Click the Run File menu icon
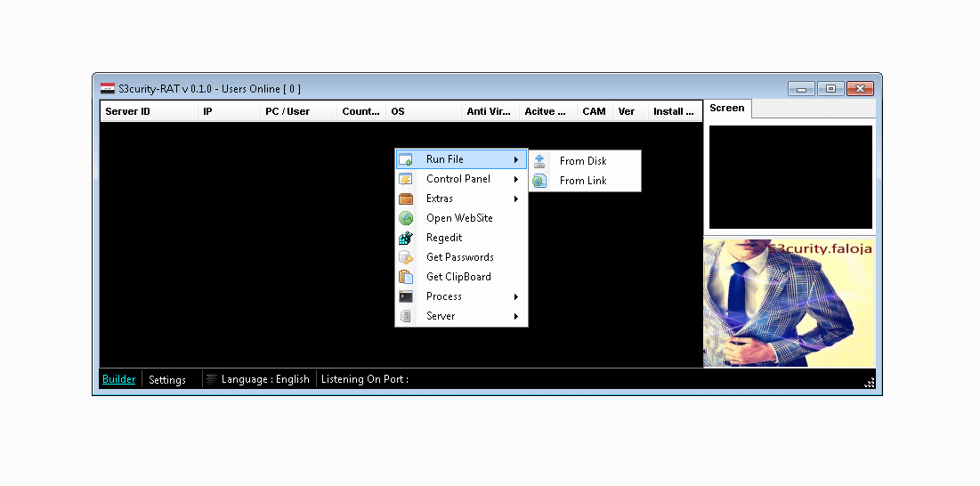This screenshot has width=980, height=486. coord(406,159)
